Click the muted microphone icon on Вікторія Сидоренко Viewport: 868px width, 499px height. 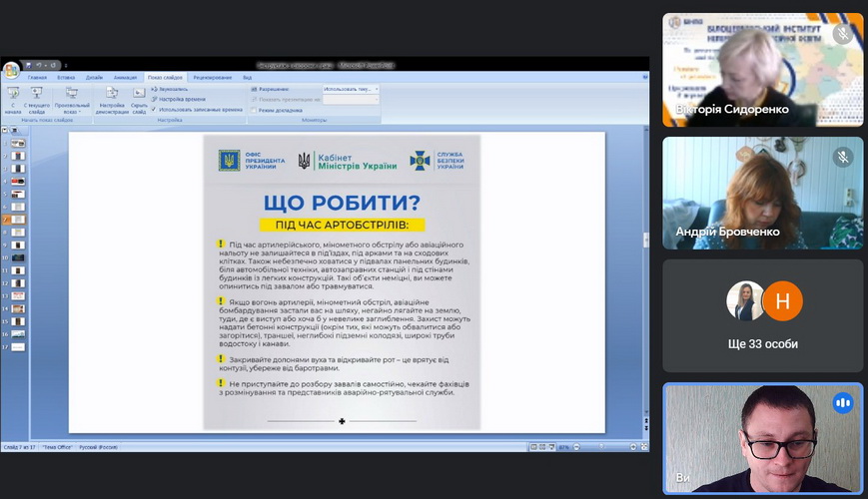pyautogui.click(x=843, y=33)
